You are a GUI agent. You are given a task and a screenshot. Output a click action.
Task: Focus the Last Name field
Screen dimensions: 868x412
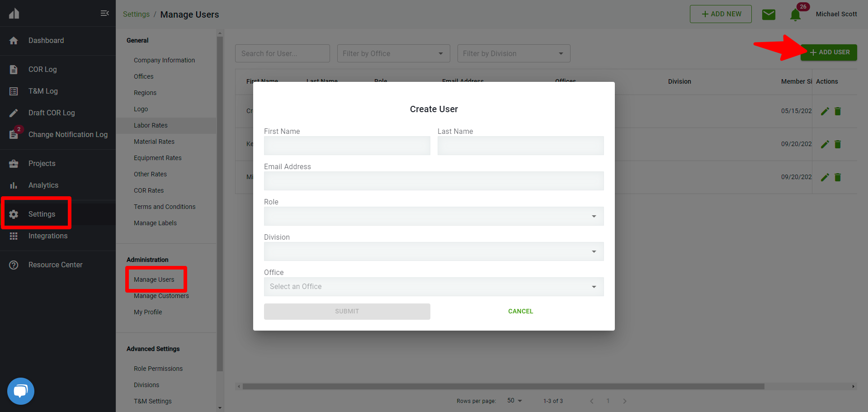(521, 146)
